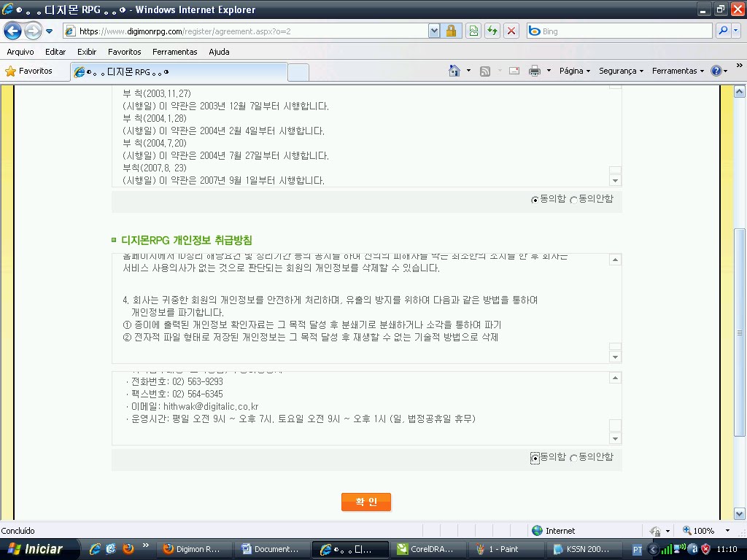The image size is (747, 560).
Task: Click the orange 확인 confirm button
Action: 366,502
